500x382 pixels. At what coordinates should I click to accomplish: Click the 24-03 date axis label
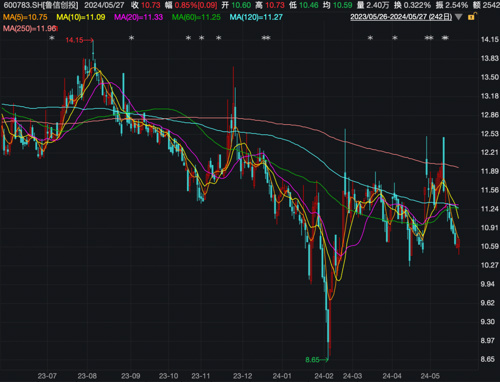(352, 376)
